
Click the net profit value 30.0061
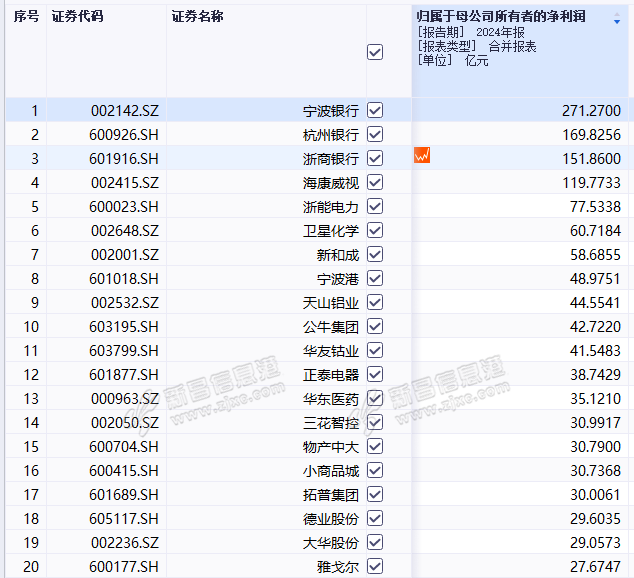[x=595, y=495]
